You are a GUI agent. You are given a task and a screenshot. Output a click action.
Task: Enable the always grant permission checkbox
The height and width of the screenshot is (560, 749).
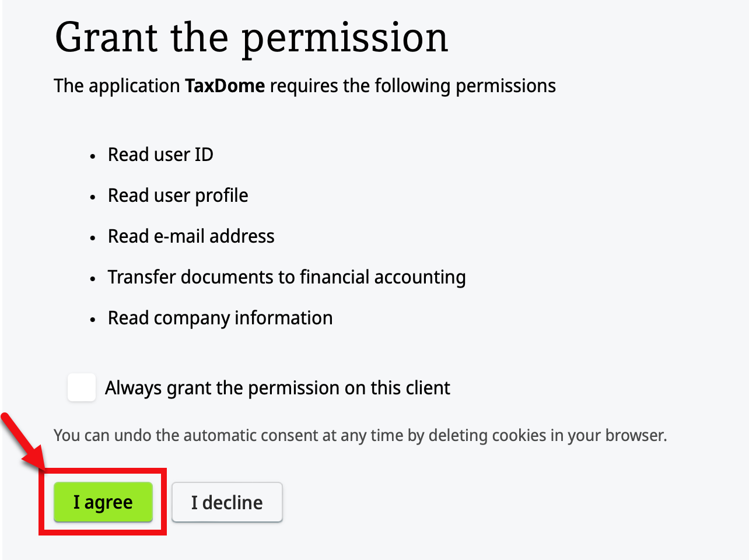[x=82, y=388]
